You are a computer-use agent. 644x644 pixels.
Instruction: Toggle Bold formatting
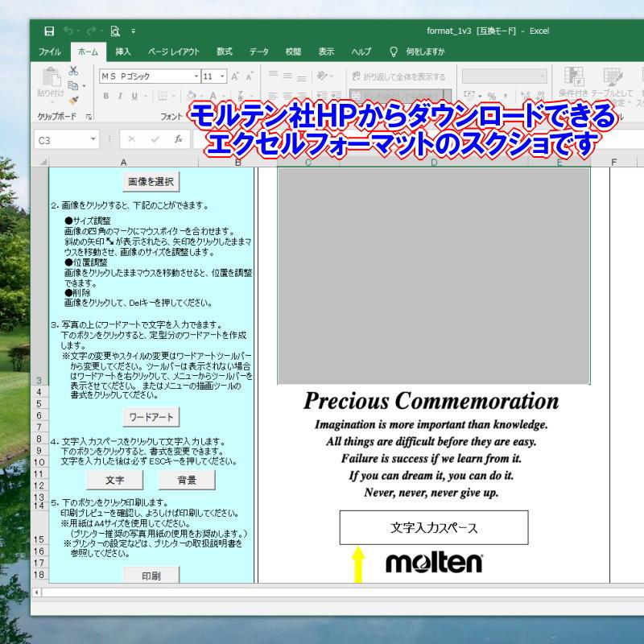click(105, 96)
